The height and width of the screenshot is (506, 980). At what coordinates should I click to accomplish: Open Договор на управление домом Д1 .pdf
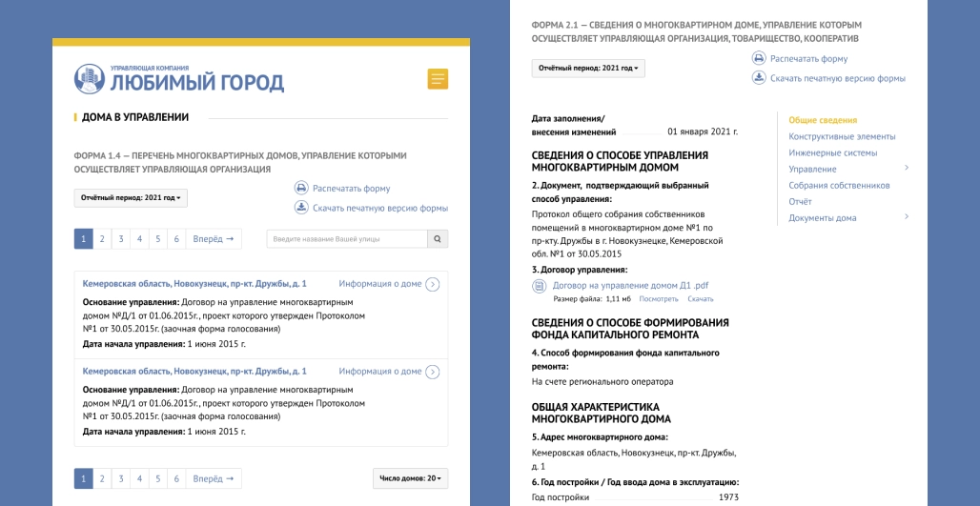click(630, 285)
